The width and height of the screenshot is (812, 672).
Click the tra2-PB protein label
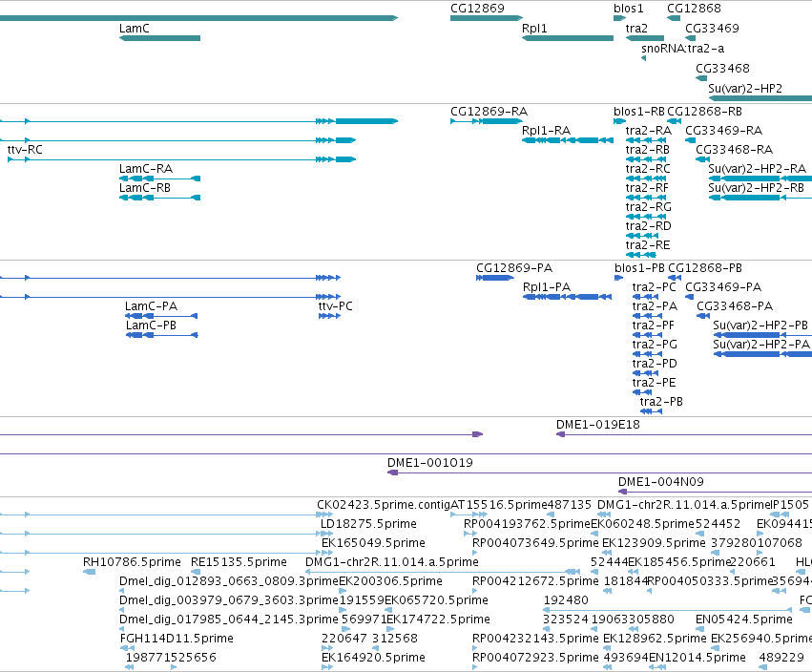[661, 402]
